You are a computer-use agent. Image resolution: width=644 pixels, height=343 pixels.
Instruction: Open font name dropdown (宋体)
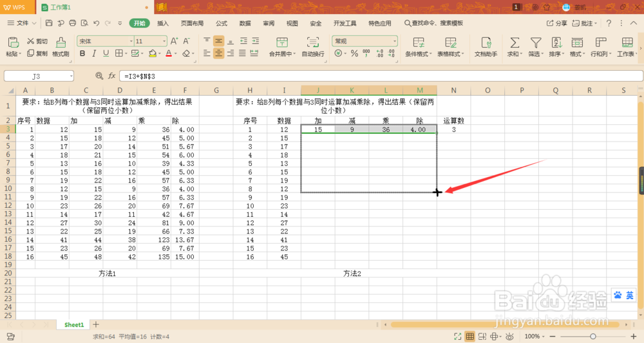coord(131,41)
